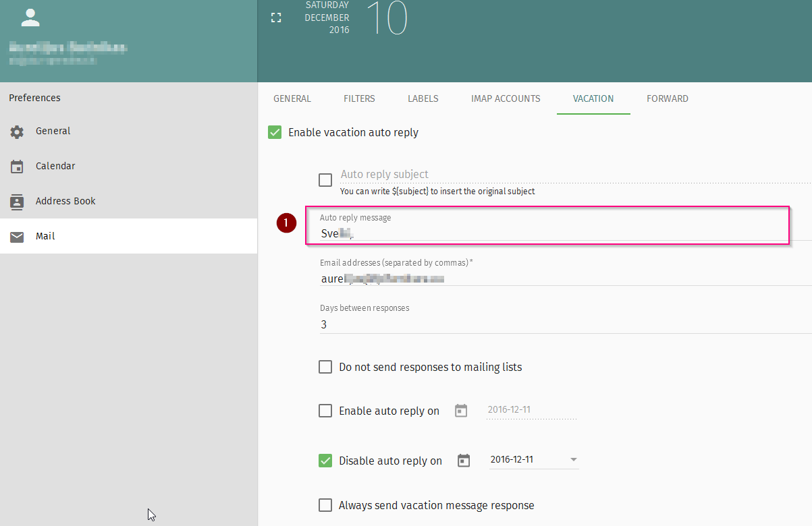The image size is (812, 526).
Task: Open calendar picker for Enable auto reply
Action: click(x=461, y=411)
